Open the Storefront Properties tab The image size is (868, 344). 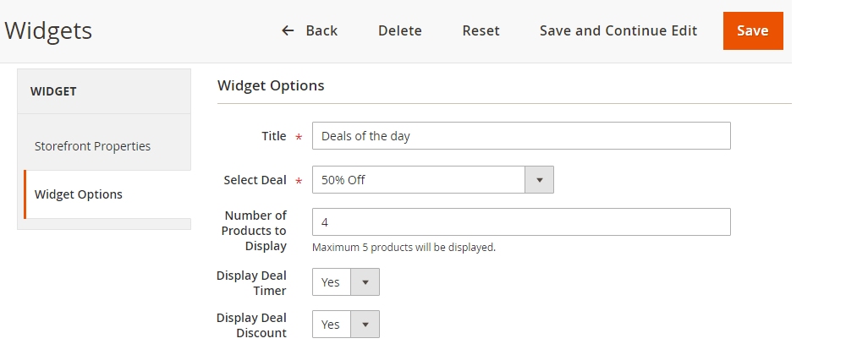[92, 146]
